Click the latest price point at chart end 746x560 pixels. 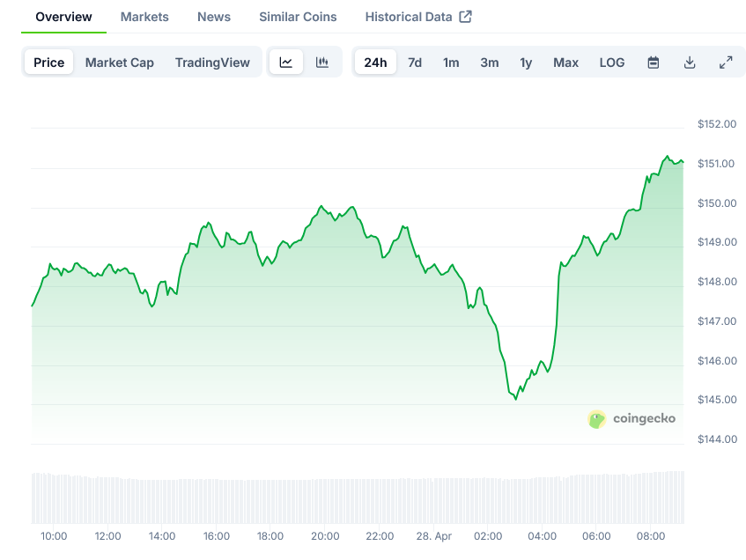point(683,162)
